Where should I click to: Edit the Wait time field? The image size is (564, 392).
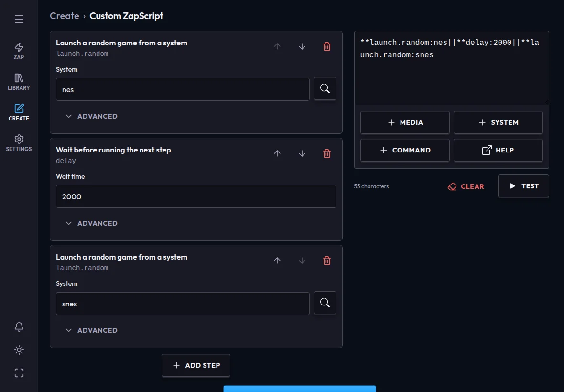click(x=196, y=197)
